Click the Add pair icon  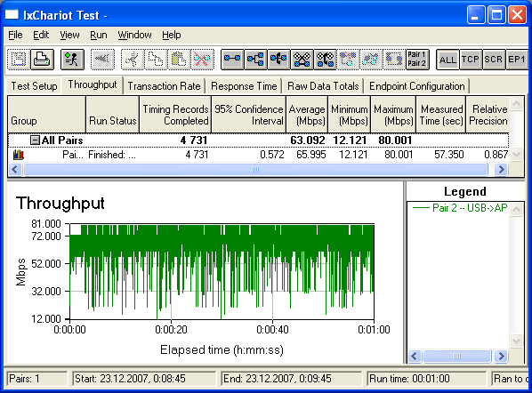pos(232,60)
